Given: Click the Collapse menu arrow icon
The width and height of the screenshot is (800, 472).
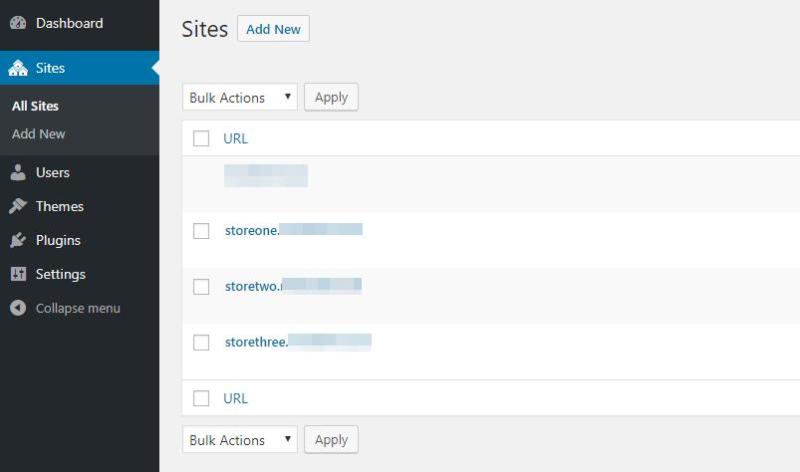Looking at the screenshot, I should 17,309.
